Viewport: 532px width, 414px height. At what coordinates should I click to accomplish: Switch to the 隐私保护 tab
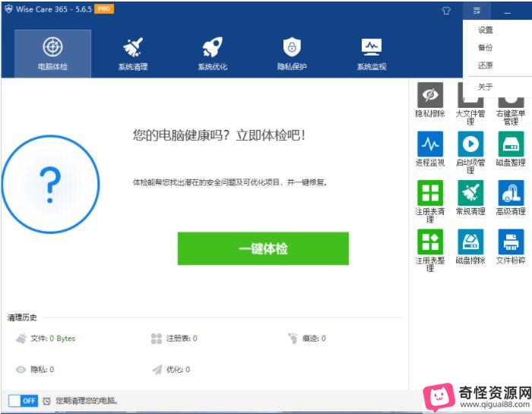[292, 53]
